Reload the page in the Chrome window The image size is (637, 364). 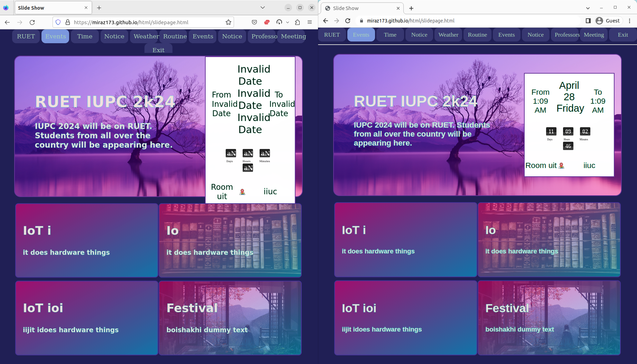(348, 21)
